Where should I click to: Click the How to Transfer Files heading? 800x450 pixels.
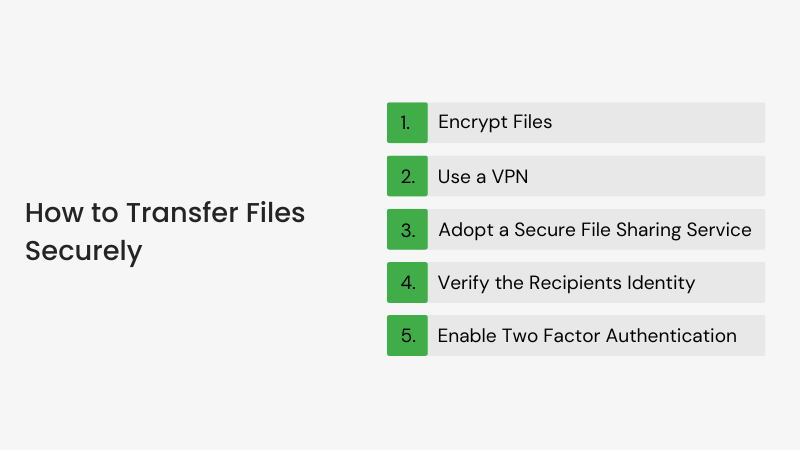click(x=165, y=213)
